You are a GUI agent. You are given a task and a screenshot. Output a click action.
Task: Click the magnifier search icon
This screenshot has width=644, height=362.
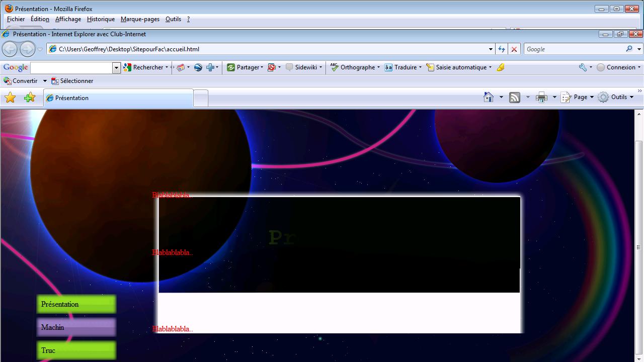pyautogui.click(x=629, y=49)
